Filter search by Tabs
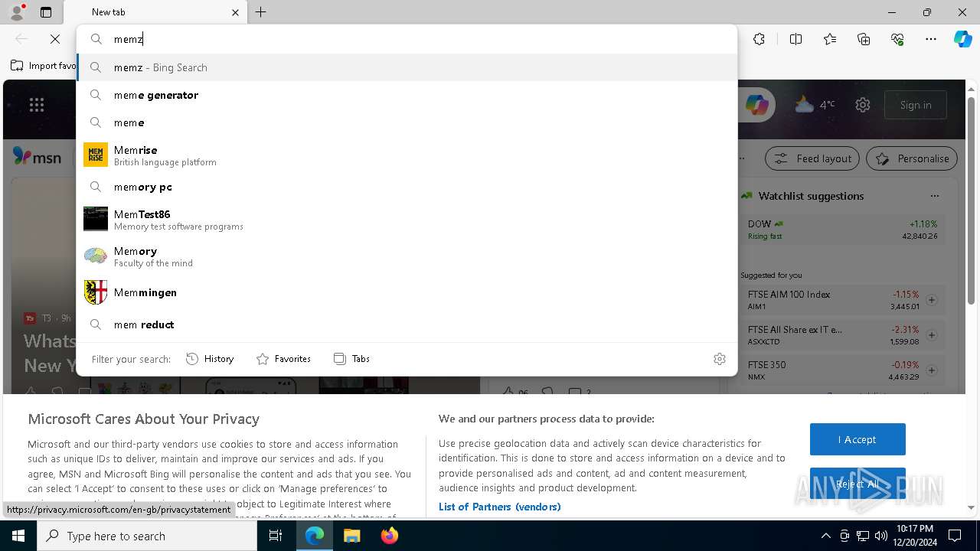This screenshot has width=980, height=551. 352,359
